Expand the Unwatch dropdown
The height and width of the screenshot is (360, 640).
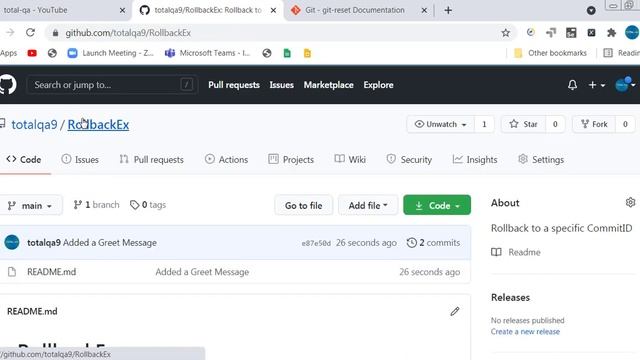tap(440, 124)
